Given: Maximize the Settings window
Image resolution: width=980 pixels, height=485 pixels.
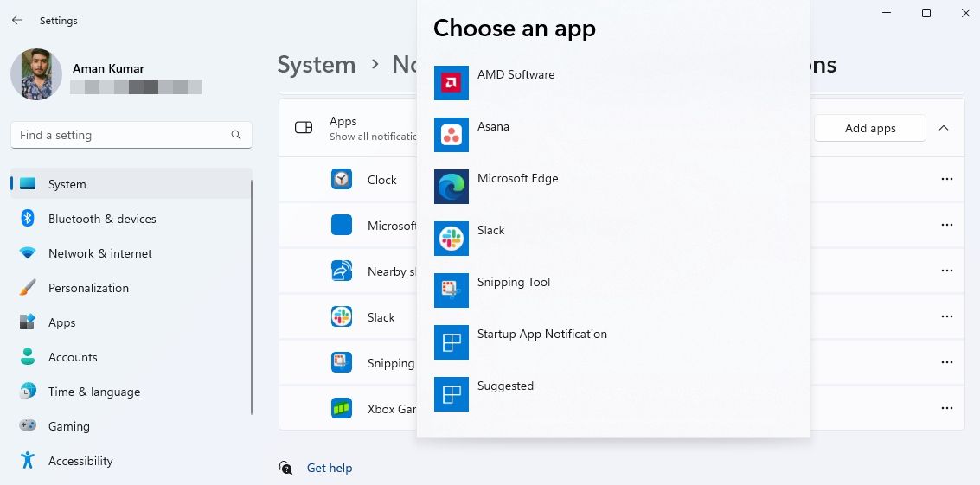Looking at the screenshot, I should click(x=926, y=13).
